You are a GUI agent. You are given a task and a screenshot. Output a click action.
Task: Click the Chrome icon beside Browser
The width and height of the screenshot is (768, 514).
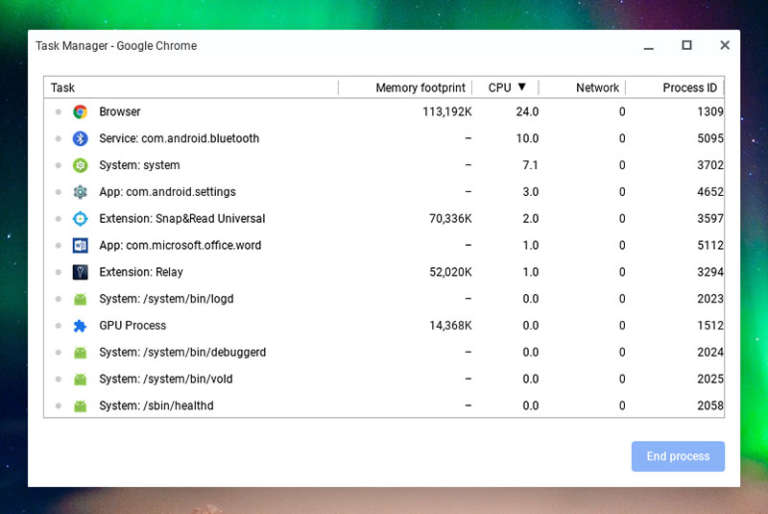(x=80, y=112)
